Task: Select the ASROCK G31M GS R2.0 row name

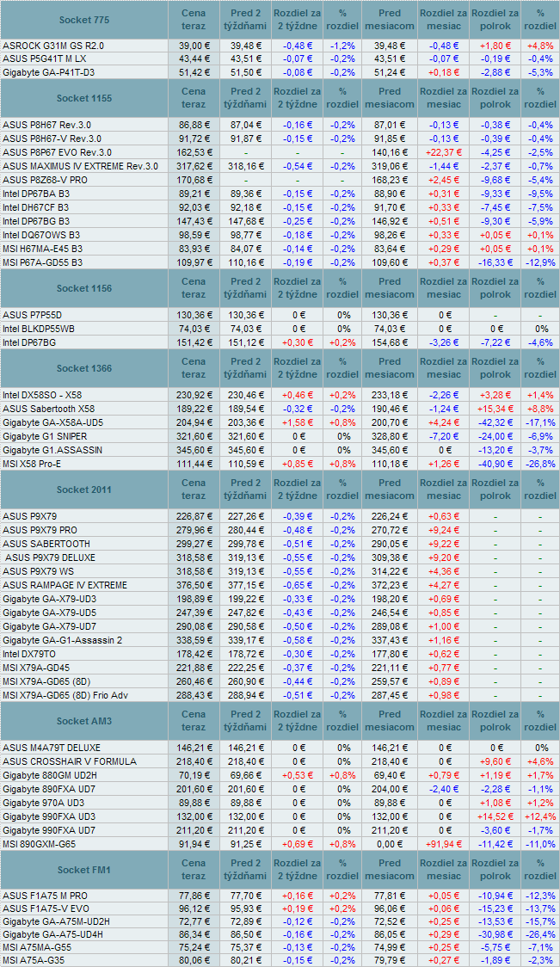Action: tap(53, 46)
